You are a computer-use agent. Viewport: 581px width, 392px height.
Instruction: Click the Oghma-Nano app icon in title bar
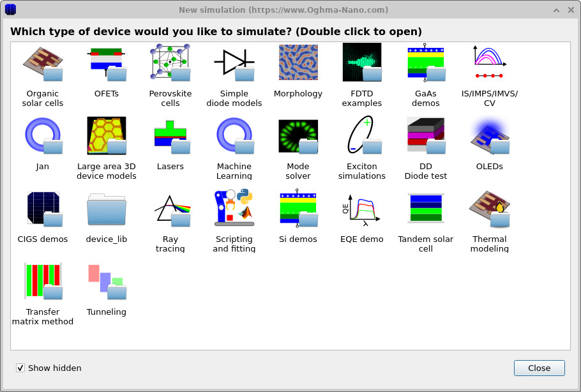click(x=10, y=10)
